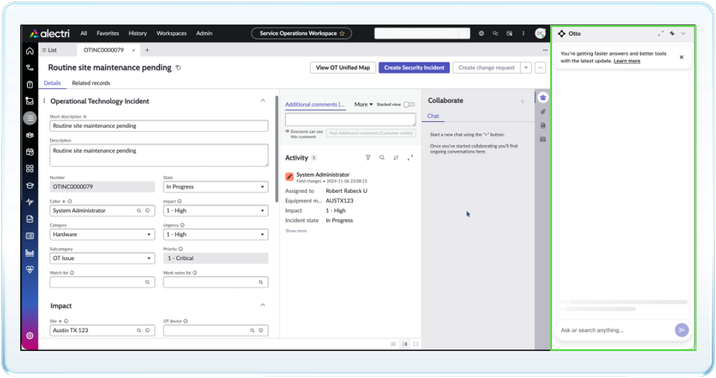Open the document icon in contextual sidebar

pyautogui.click(x=543, y=126)
